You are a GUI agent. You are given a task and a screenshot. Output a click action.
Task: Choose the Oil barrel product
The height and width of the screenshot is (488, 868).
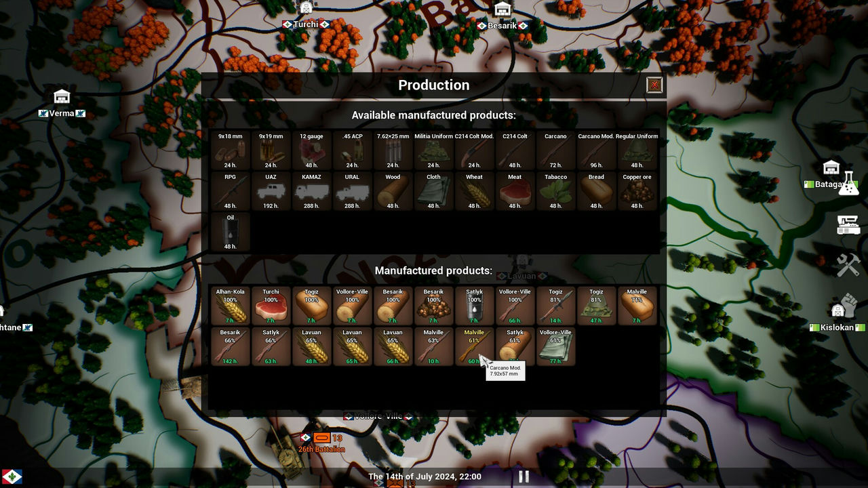click(230, 232)
